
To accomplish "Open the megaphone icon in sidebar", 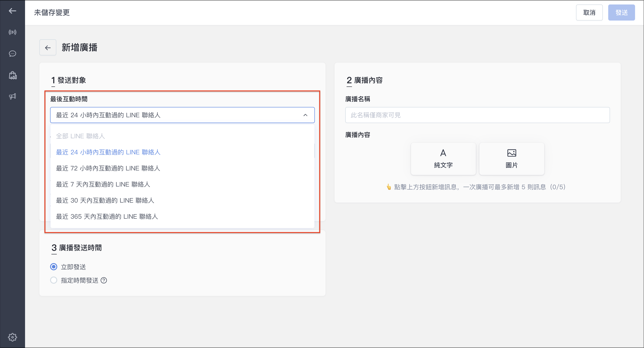I will 12,96.
